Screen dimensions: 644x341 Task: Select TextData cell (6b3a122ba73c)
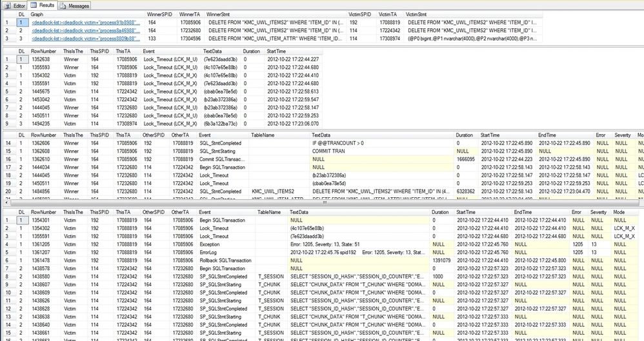tap(222, 124)
